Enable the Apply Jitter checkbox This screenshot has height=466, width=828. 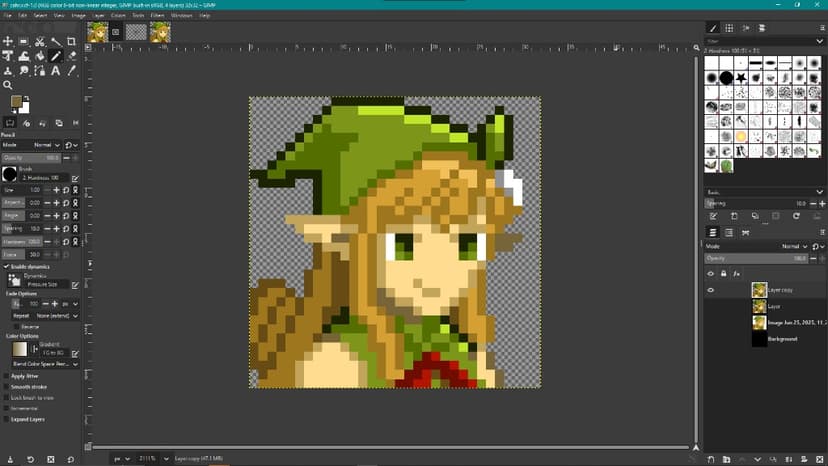(x=6, y=375)
